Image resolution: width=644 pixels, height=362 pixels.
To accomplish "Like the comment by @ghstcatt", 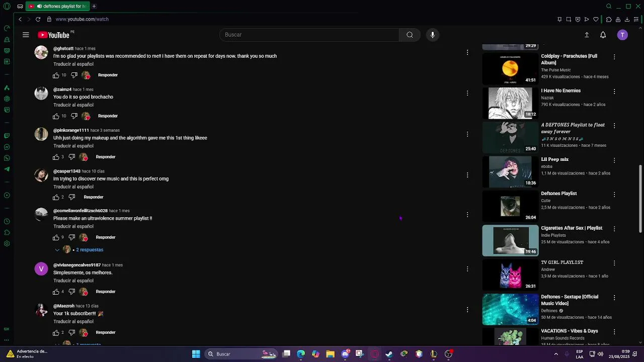I will tap(56, 75).
